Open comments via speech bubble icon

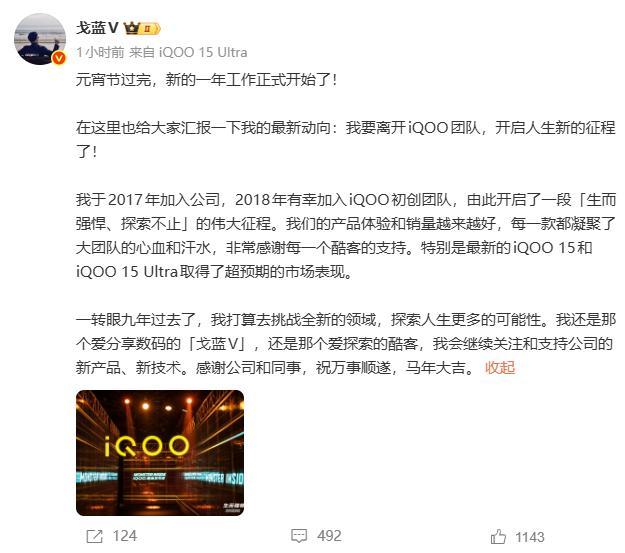pos(299,536)
